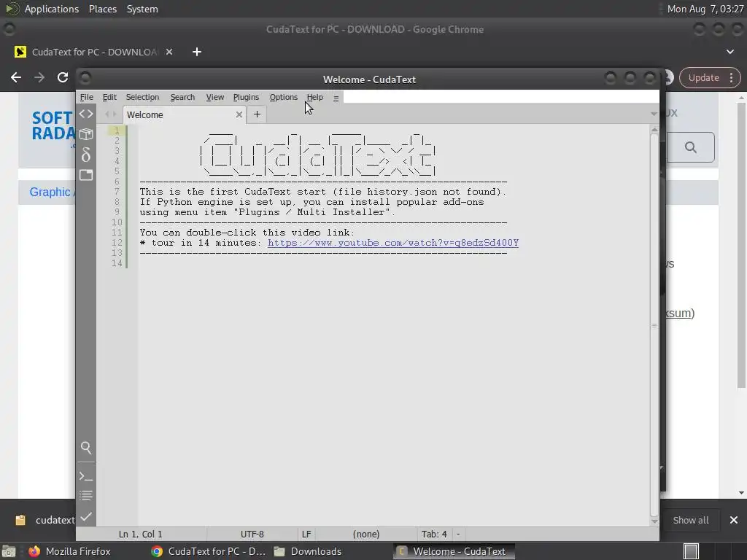747x560 pixels.
Task: Close the Chrome downloads bar
Action: click(734, 520)
